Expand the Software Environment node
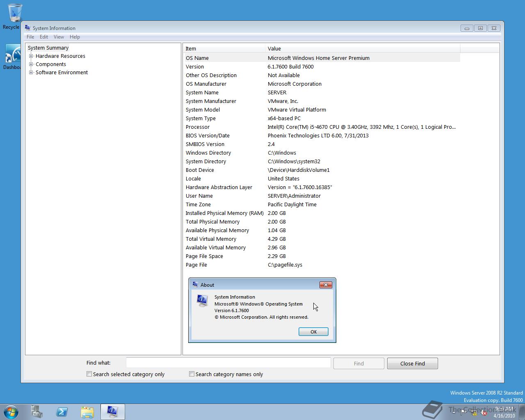Viewport: 525px width, 420px height. tap(31, 72)
